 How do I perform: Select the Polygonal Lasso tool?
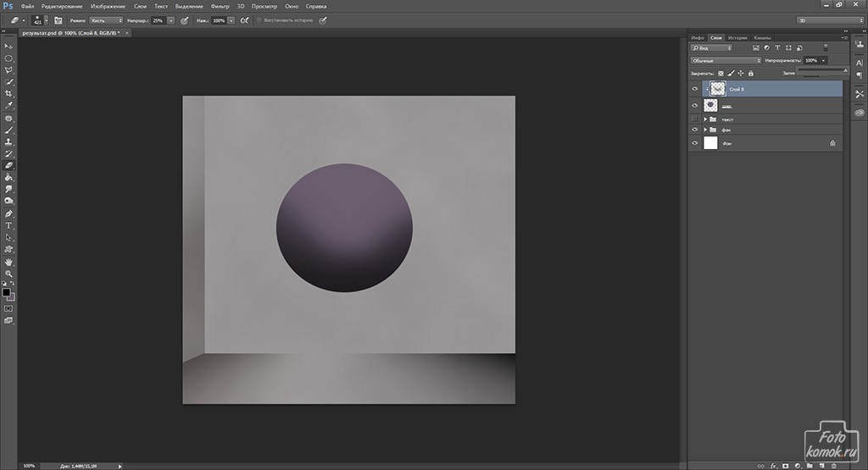8,70
